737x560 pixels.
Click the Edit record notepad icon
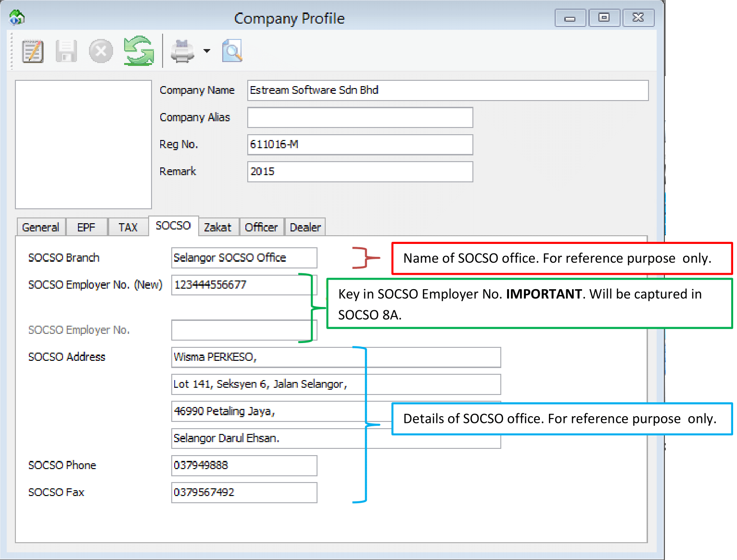pyautogui.click(x=33, y=51)
